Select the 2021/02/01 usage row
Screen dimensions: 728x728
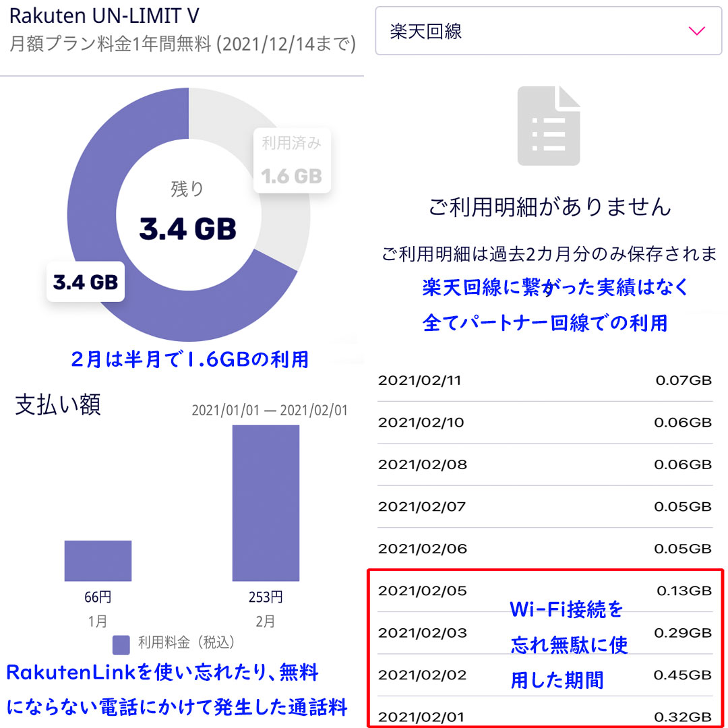545,712
